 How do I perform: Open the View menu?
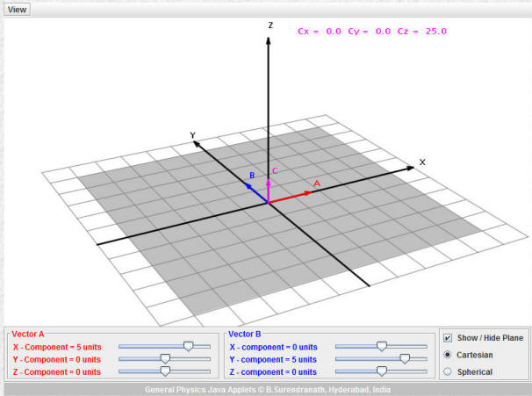tap(17, 9)
